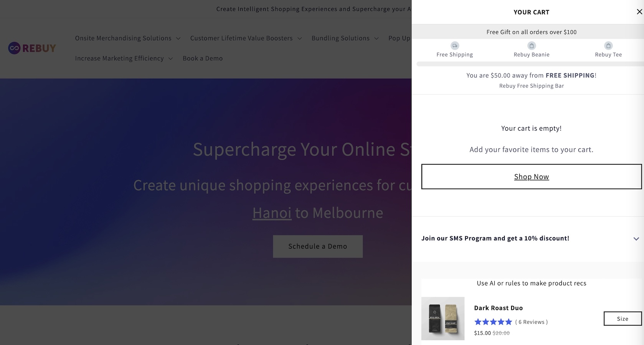This screenshot has height=345, width=644.
Task: Click the Hanoi link in the hero banner
Action: coord(272,213)
